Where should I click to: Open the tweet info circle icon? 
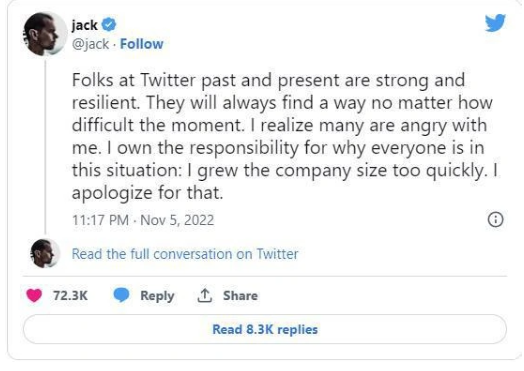click(496, 220)
